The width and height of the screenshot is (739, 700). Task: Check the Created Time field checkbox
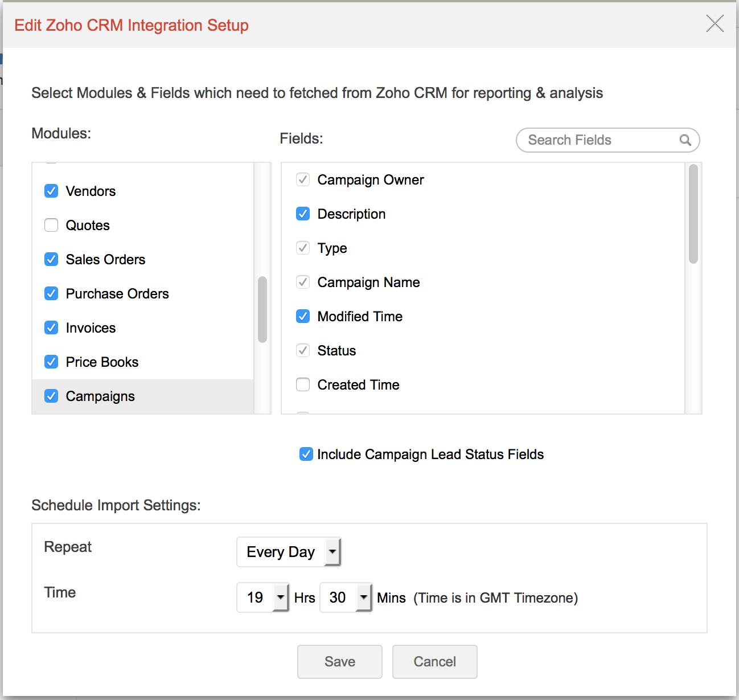tap(303, 384)
